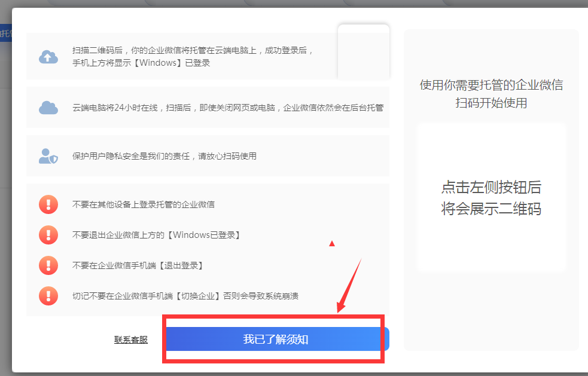Image resolution: width=588 pixels, height=376 pixels.
Task: Click the 扫描二维码后 instruction text
Action: 193,56
